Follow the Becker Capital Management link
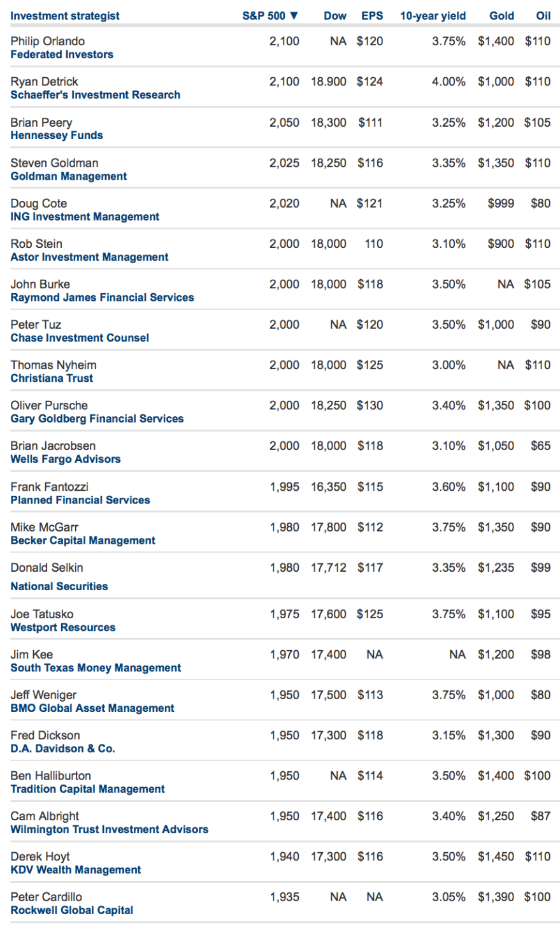Image resolution: width=560 pixels, height=928 pixels. pyautogui.click(x=83, y=540)
